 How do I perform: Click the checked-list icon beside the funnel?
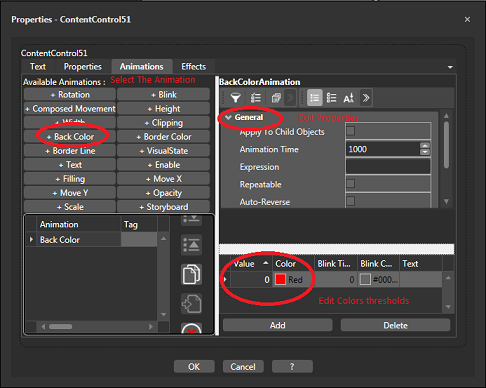[256, 98]
